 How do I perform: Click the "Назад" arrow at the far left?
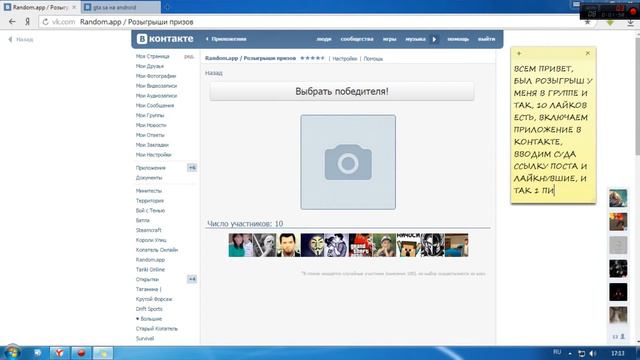coord(21,40)
